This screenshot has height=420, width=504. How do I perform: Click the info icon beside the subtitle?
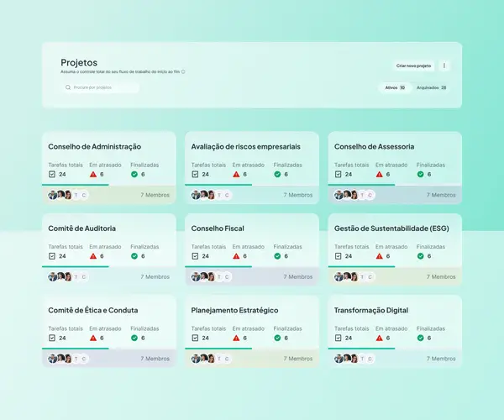183,71
